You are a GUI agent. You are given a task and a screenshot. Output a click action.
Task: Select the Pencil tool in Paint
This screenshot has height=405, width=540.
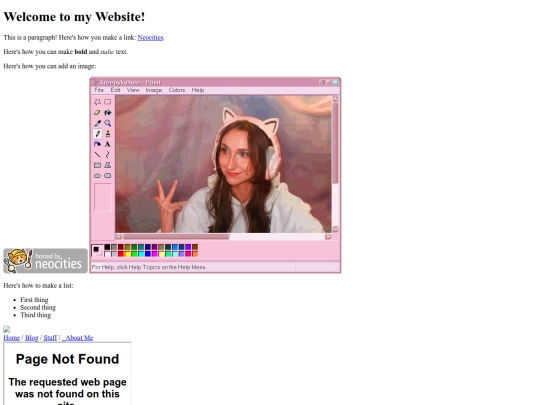(x=97, y=134)
